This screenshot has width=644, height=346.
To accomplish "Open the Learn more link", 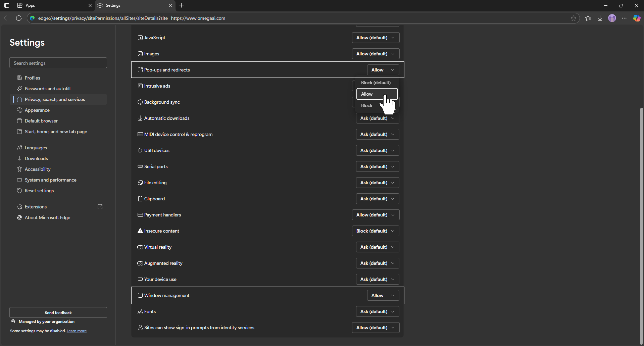I will click(77, 331).
